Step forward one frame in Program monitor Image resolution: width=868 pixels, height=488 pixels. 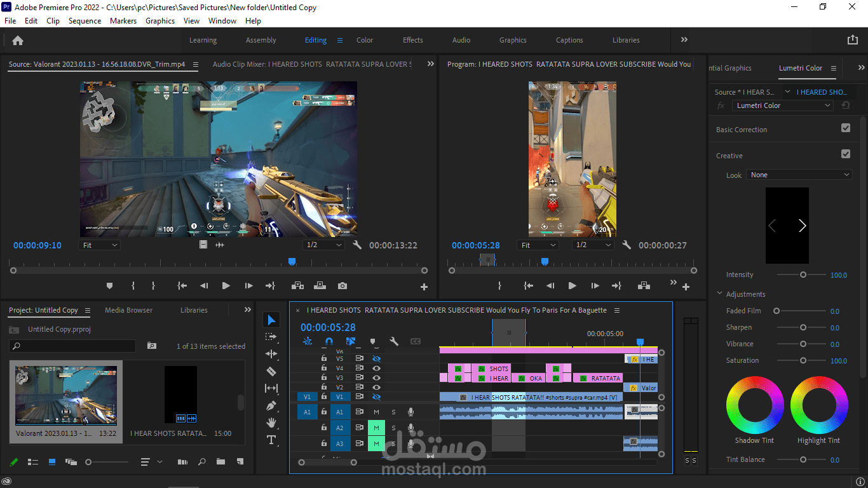click(x=595, y=286)
